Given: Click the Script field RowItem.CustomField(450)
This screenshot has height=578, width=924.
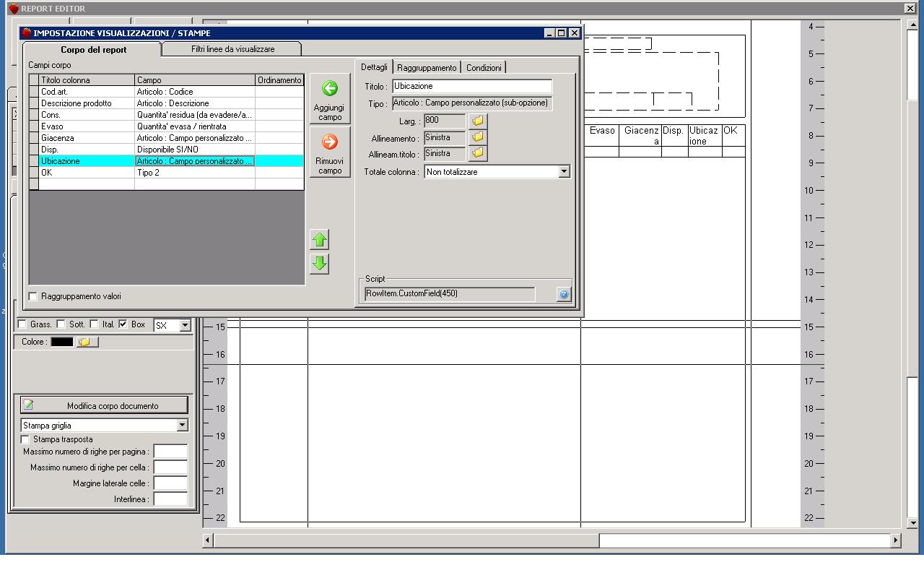Looking at the screenshot, I should point(450,294).
